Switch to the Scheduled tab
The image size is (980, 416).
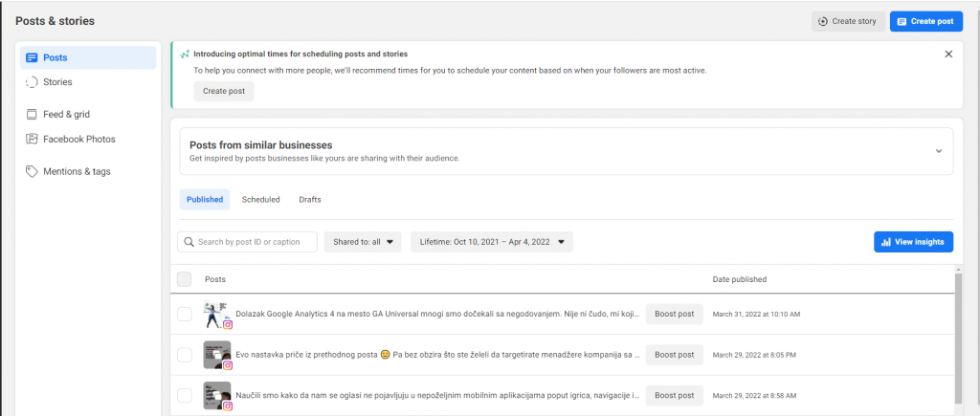click(x=260, y=200)
